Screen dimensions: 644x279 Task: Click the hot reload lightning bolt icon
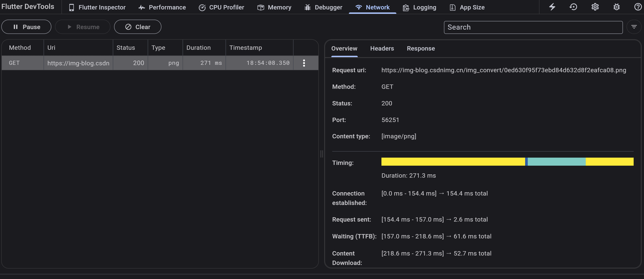552,7
